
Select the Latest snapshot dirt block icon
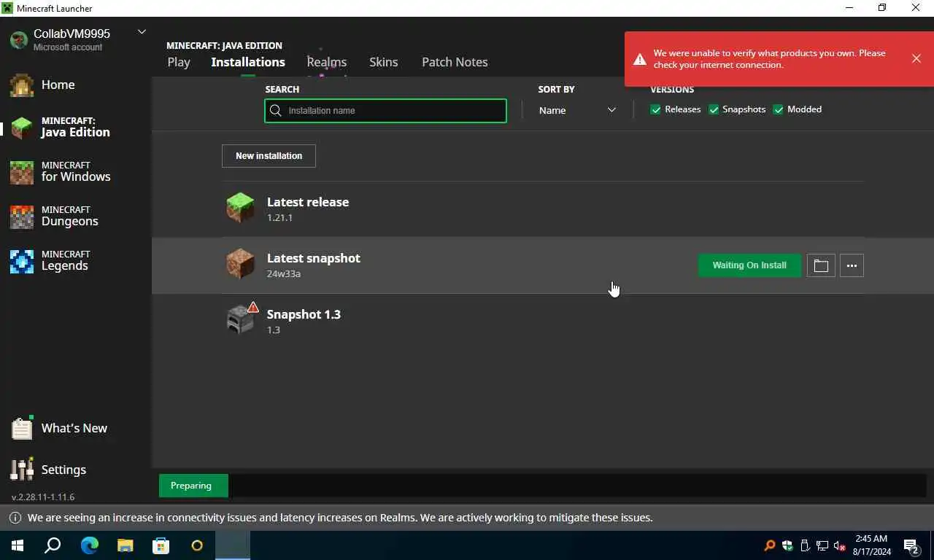point(240,264)
